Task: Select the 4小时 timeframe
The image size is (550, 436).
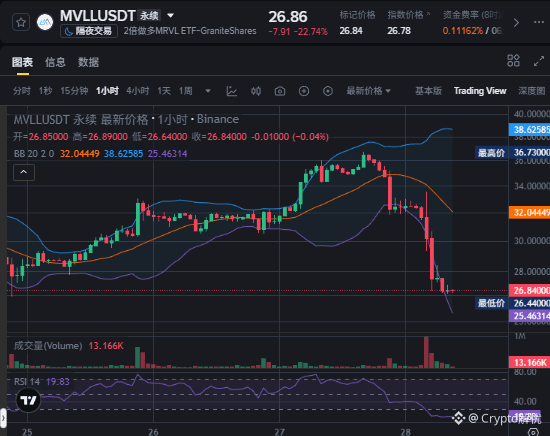Action: 138,91
